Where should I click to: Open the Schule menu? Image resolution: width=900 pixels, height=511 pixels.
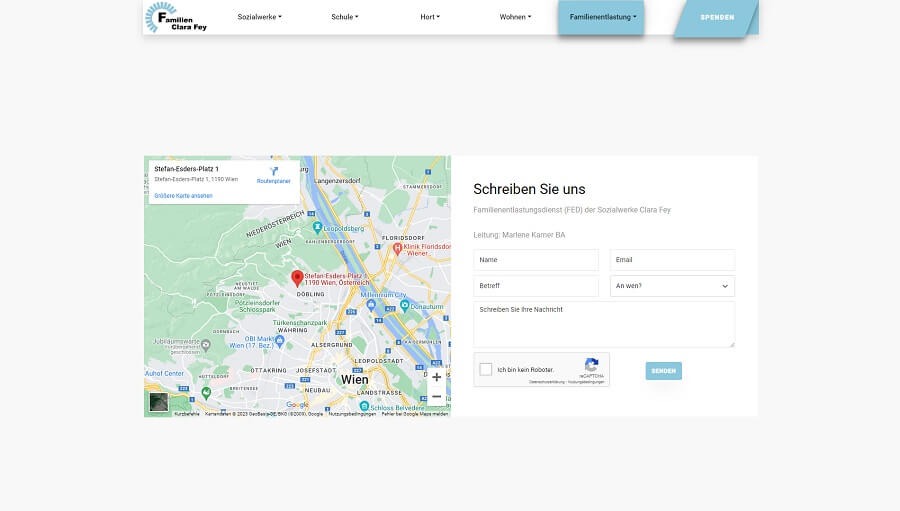[x=344, y=17]
